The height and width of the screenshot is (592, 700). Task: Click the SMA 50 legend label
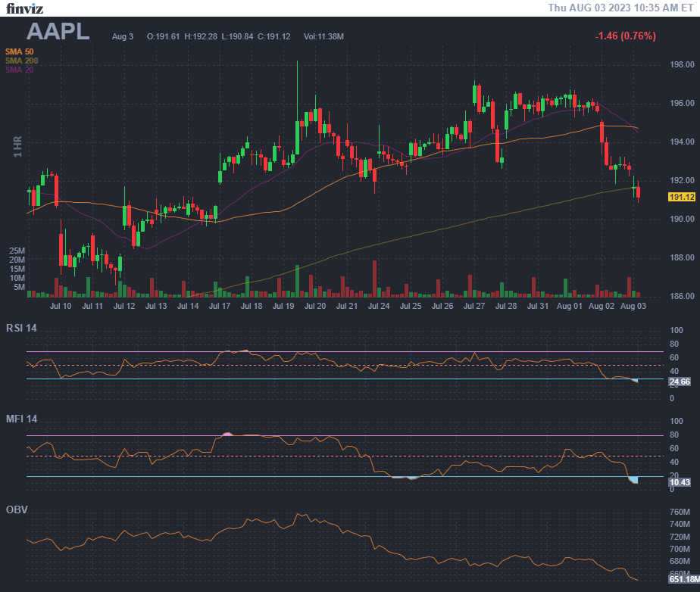point(19,51)
